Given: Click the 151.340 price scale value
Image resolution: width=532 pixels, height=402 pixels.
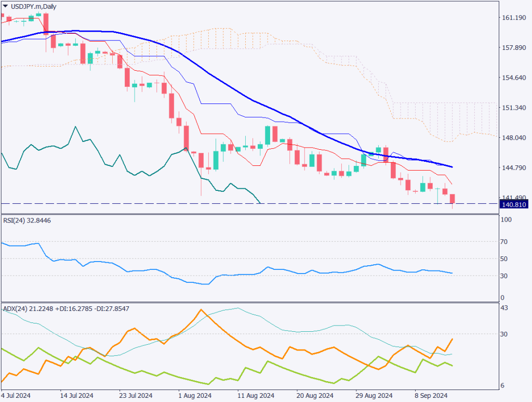Looking at the screenshot, I should point(514,108).
